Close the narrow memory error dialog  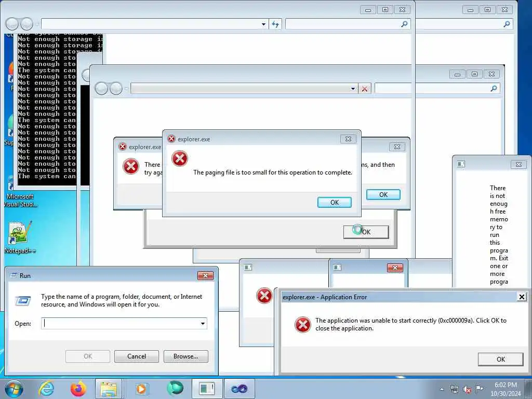(519, 164)
